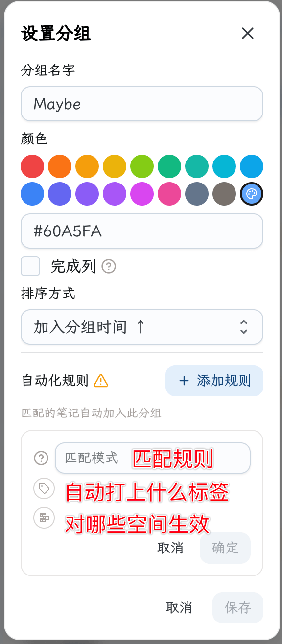Close the 设置分组 dialog with X
The height and width of the screenshot is (644, 282).
[x=248, y=33]
